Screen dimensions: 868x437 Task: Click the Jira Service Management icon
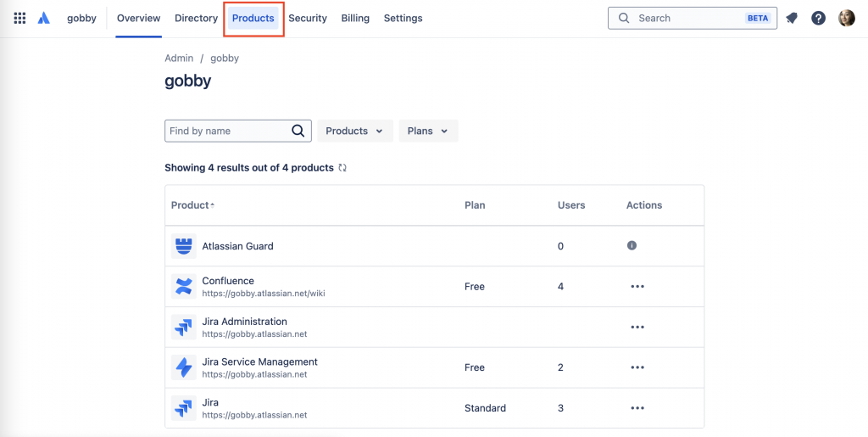click(x=183, y=367)
